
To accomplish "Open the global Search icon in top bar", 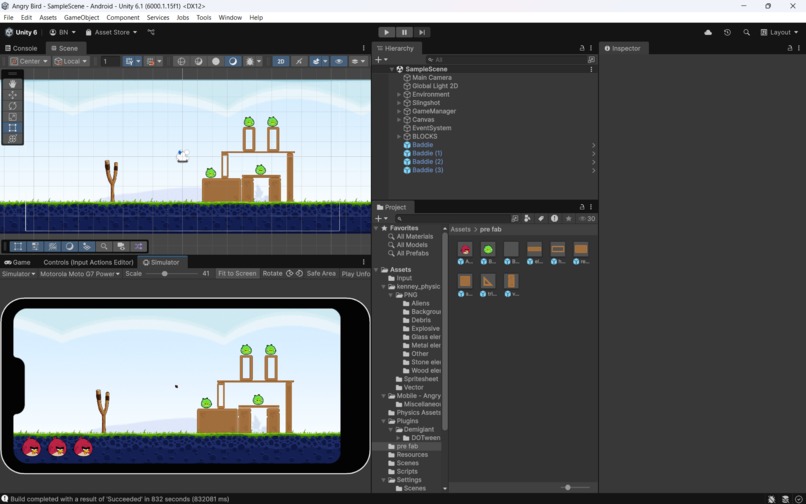I will point(746,32).
